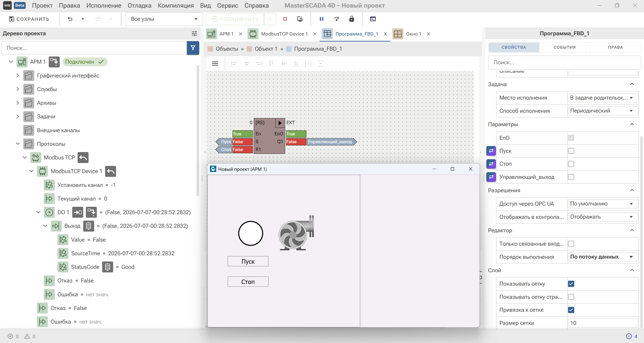
Task: Click the undo arrow icon
Action: click(70, 19)
